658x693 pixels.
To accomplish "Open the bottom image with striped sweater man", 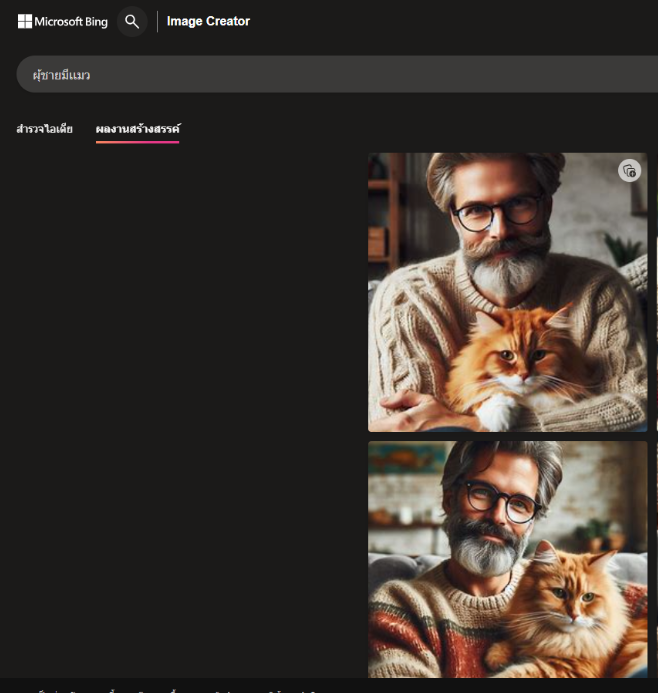I will [507, 559].
